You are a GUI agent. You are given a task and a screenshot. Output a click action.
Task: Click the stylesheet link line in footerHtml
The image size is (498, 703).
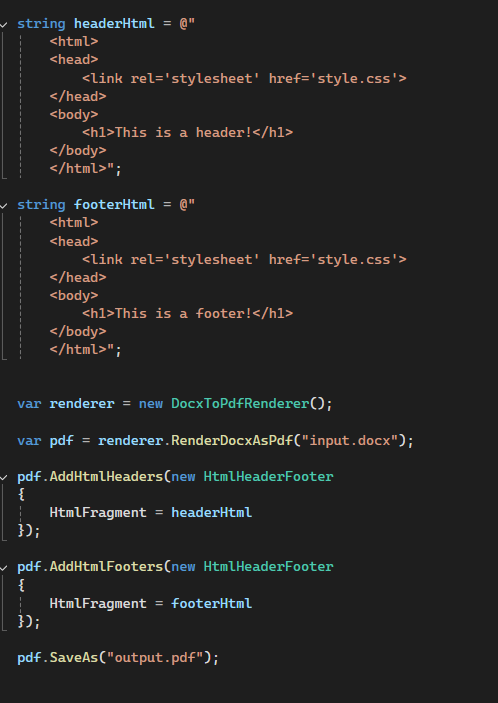tap(244, 260)
